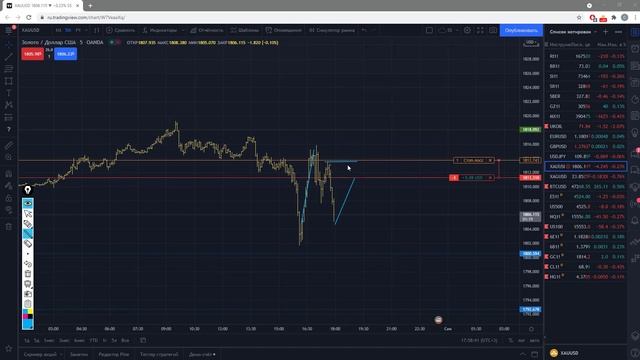Bookmark this page with the star icon

(579, 18)
